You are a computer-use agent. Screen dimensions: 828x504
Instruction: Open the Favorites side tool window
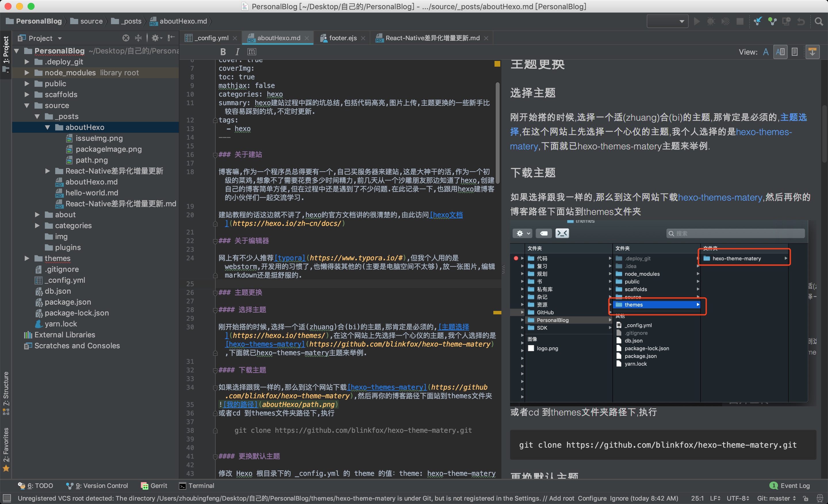6,449
